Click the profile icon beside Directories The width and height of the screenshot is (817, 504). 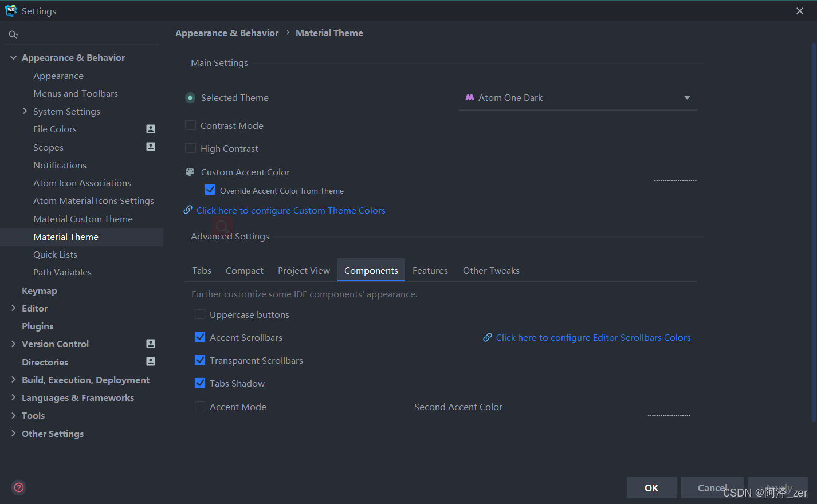pos(151,361)
